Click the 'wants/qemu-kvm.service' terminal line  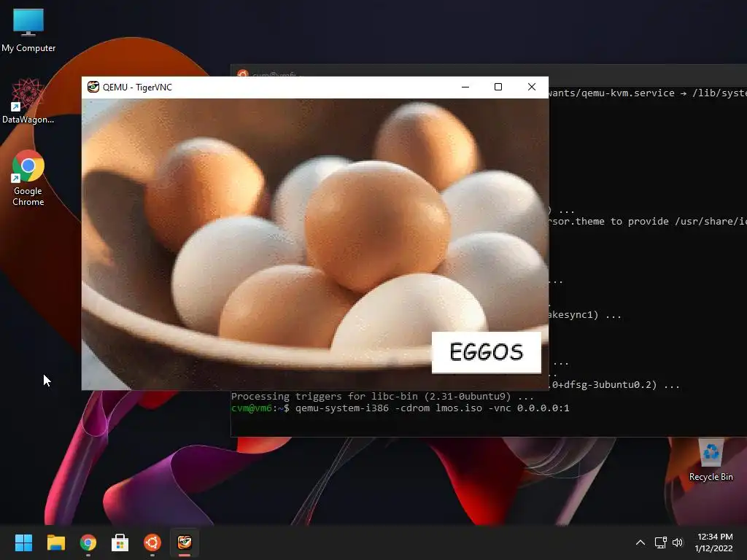click(x=648, y=93)
